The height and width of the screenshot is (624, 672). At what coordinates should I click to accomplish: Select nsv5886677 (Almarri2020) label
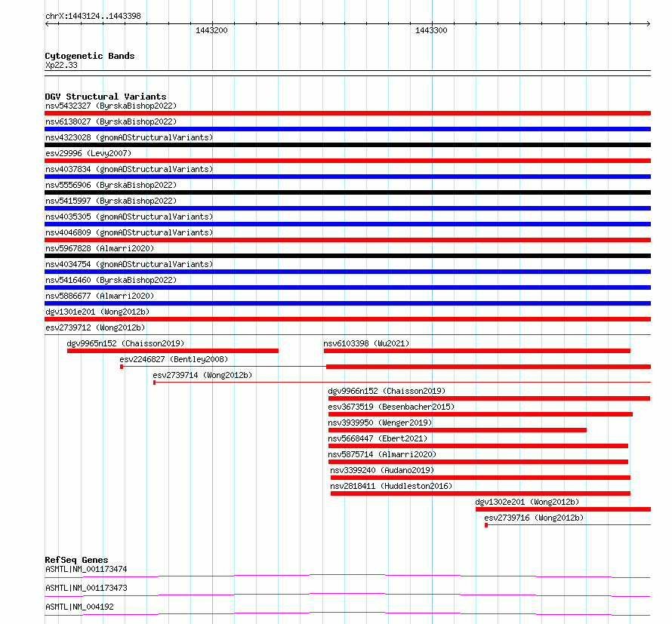(x=100, y=296)
